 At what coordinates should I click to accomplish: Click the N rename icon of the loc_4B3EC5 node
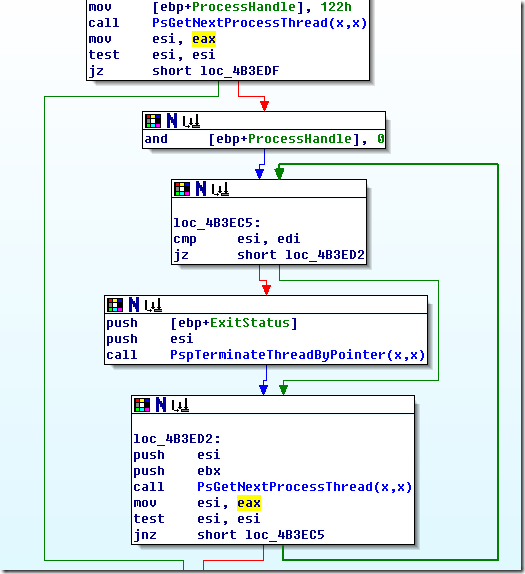click(x=201, y=189)
